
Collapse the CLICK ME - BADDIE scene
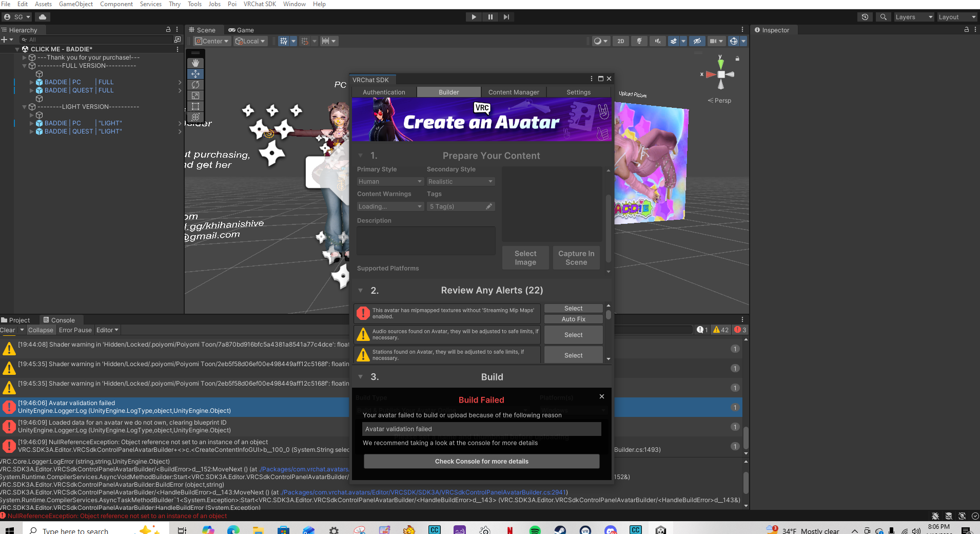17,49
